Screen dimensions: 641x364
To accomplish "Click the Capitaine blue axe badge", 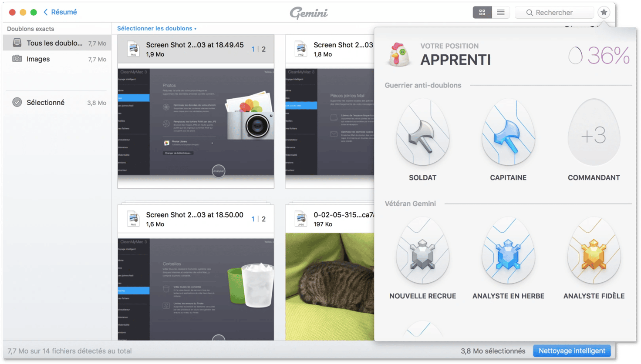I will tap(508, 132).
